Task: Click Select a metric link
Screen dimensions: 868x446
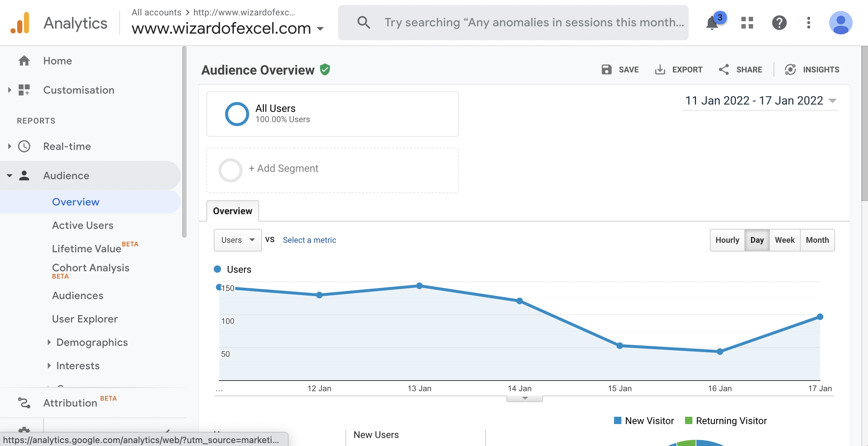Action: [x=310, y=240]
